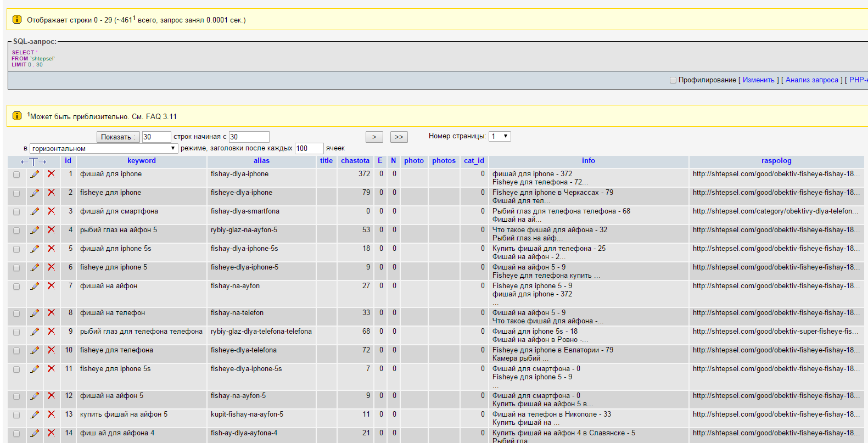Sort by cat_id column header
Screen dimensions: 868x443
coord(474,161)
